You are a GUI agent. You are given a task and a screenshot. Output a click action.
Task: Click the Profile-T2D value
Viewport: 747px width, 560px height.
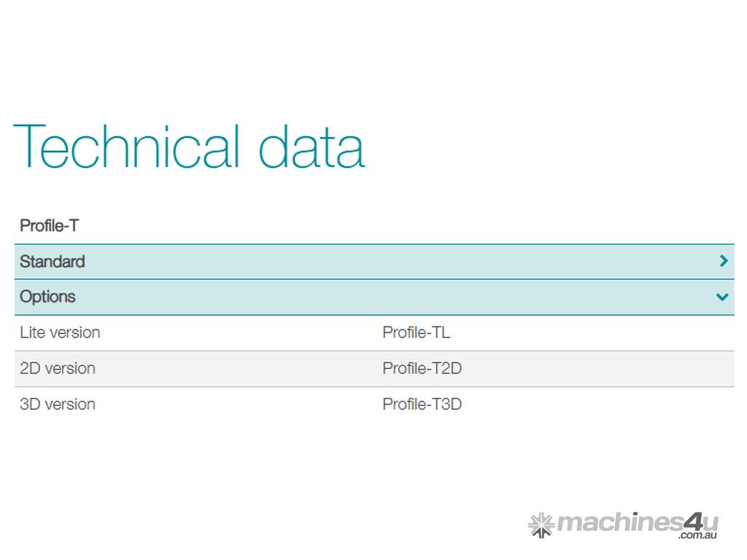pyautogui.click(x=422, y=368)
